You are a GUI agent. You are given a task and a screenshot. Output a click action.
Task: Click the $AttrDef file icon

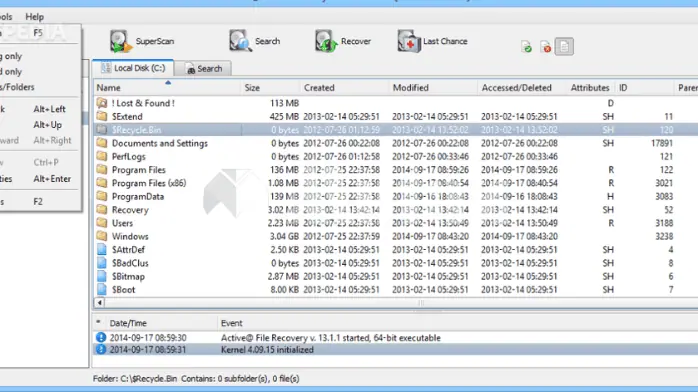[x=102, y=250]
